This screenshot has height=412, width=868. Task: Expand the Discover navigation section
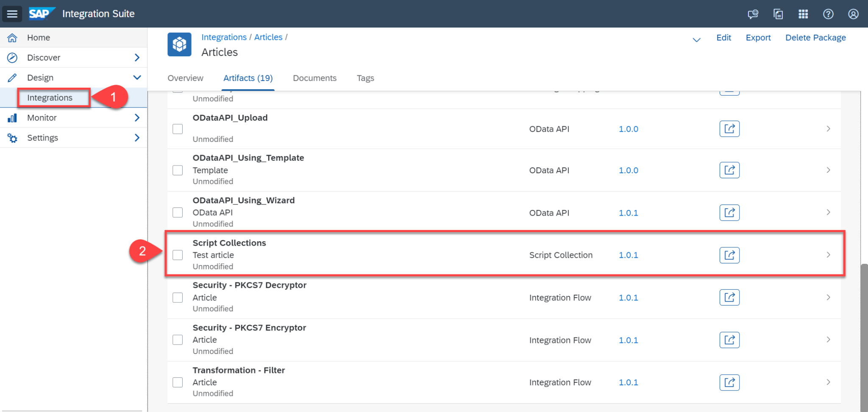pos(136,58)
